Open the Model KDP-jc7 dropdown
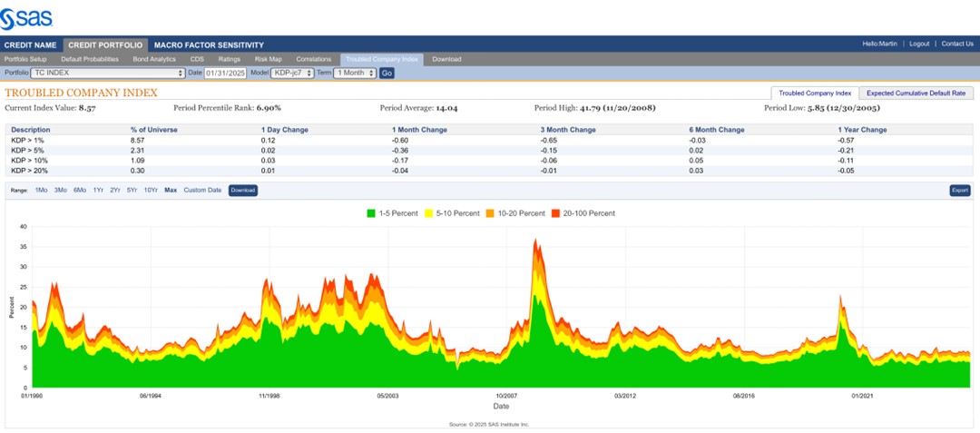The width and height of the screenshot is (980, 433). point(293,73)
